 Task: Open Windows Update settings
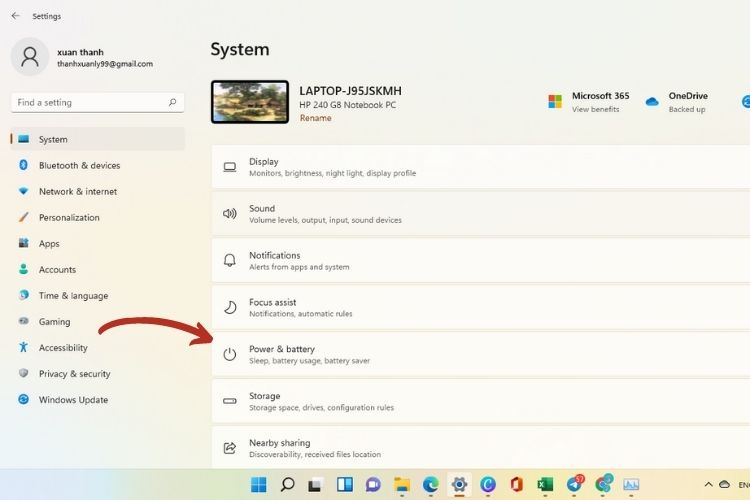pyautogui.click(x=98, y=400)
